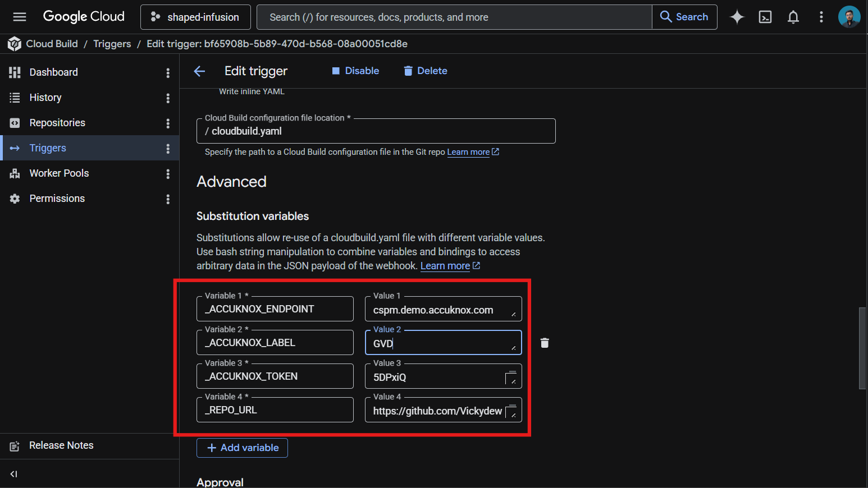868x488 pixels.
Task: Disable this trigger
Action: (x=355, y=71)
